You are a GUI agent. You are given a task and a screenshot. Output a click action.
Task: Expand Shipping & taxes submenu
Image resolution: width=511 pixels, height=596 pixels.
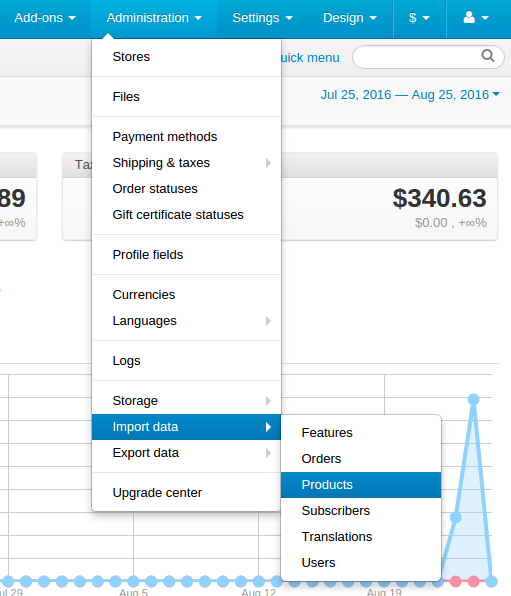pyautogui.click(x=186, y=163)
